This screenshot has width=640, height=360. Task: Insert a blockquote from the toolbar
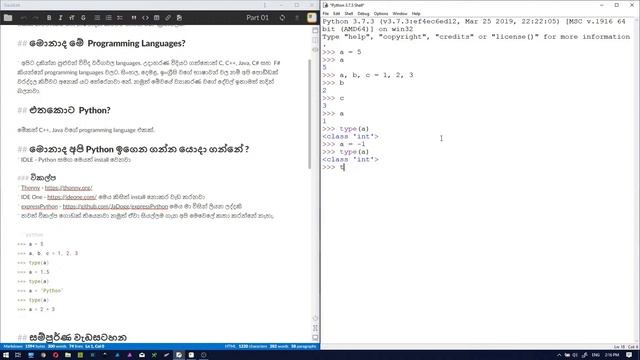point(133,18)
